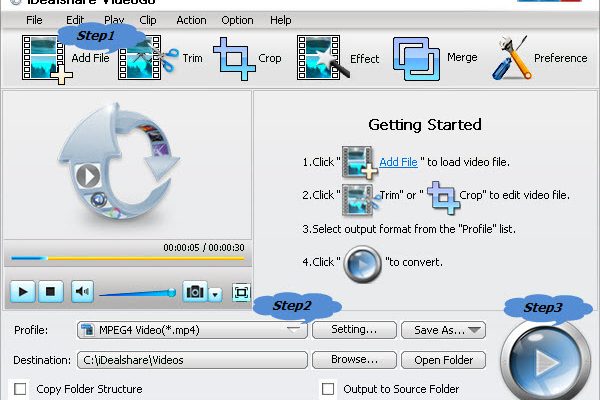Open the File menu
The width and height of the screenshot is (600, 400).
point(34,20)
